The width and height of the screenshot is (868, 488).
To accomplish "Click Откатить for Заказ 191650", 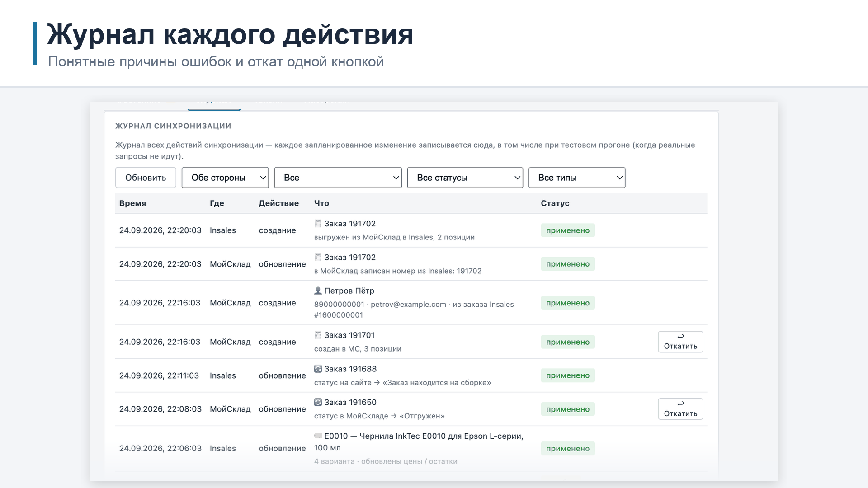I will click(x=680, y=409).
